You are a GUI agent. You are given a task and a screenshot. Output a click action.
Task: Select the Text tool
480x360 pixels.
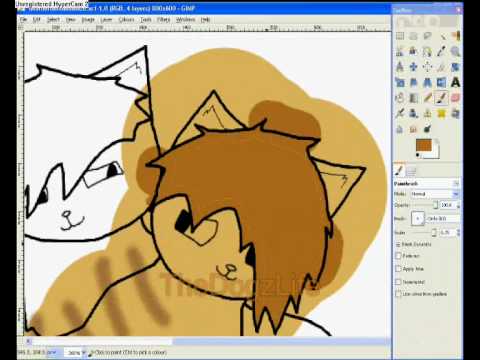455,82
